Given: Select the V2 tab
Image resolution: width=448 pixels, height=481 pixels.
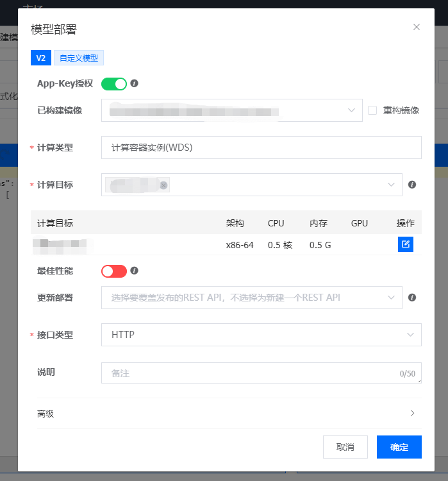Looking at the screenshot, I should click(40, 58).
